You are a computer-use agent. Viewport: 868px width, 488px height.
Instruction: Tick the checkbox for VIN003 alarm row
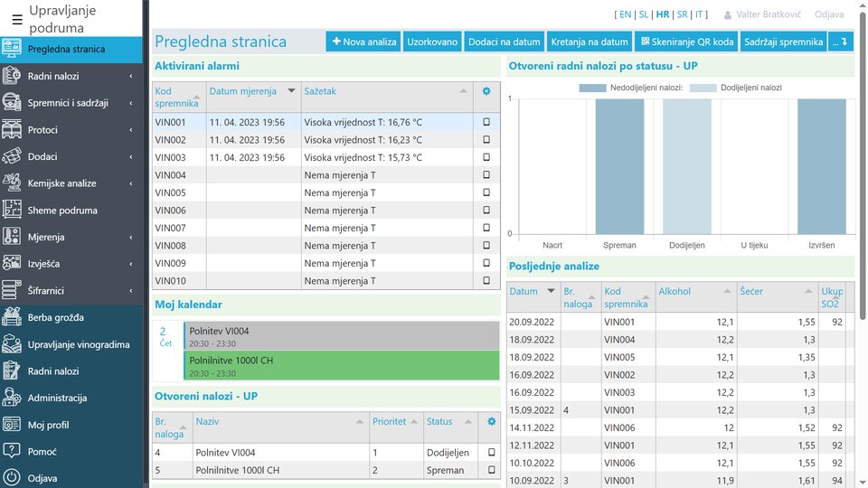[486, 157]
